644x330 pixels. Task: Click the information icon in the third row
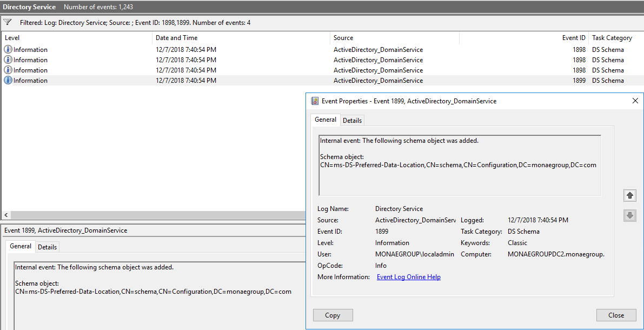tap(8, 70)
